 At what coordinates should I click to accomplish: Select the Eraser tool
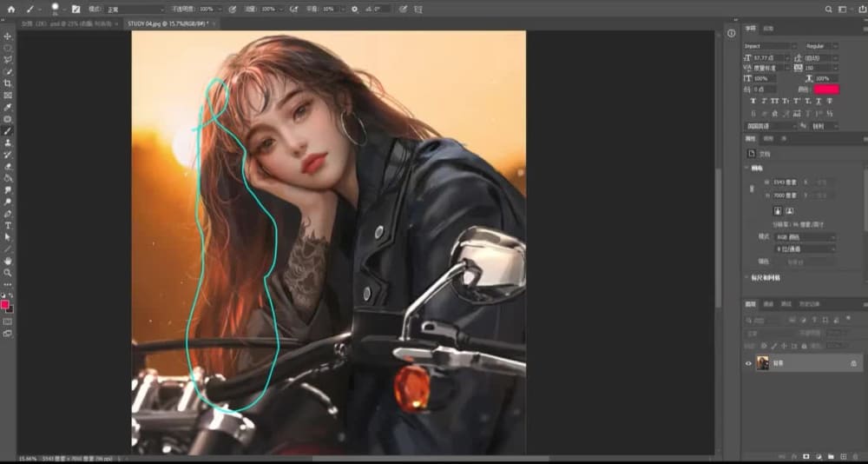point(8,166)
